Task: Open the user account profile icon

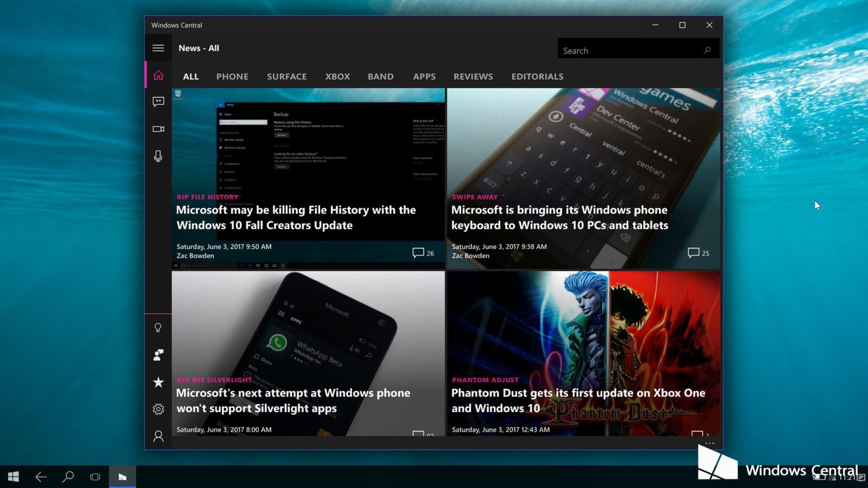Action: (158, 436)
